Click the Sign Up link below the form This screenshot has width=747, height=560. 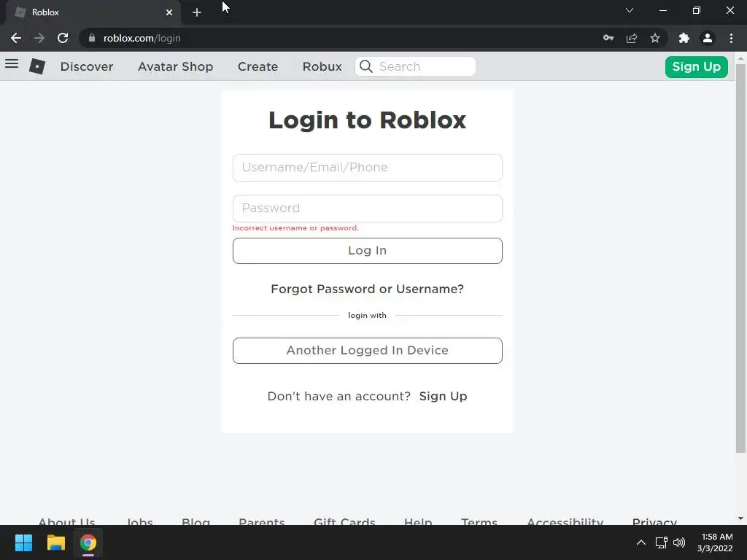(443, 396)
